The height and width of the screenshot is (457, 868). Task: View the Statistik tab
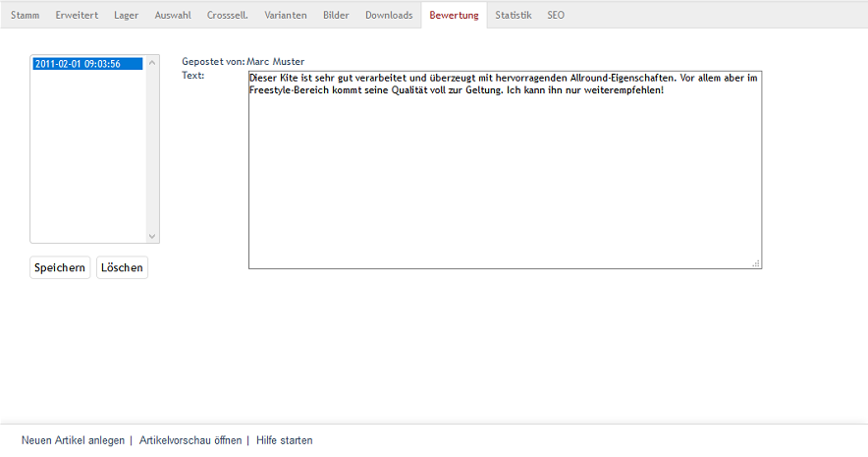point(514,15)
